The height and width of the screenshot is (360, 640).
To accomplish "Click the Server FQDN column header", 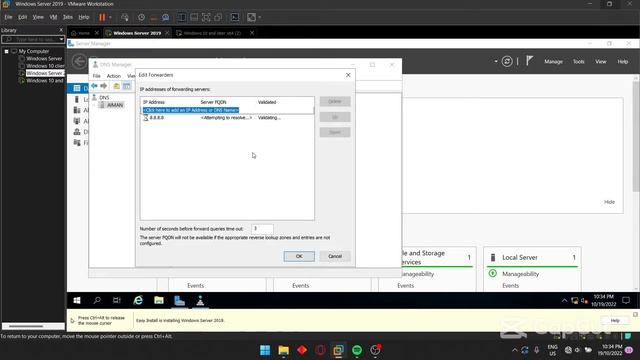I will [x=213, y=102].
